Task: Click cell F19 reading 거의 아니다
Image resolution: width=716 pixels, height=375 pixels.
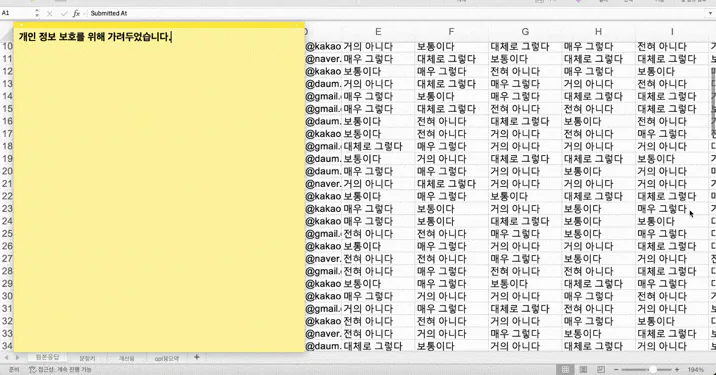Action: [452, 159]
